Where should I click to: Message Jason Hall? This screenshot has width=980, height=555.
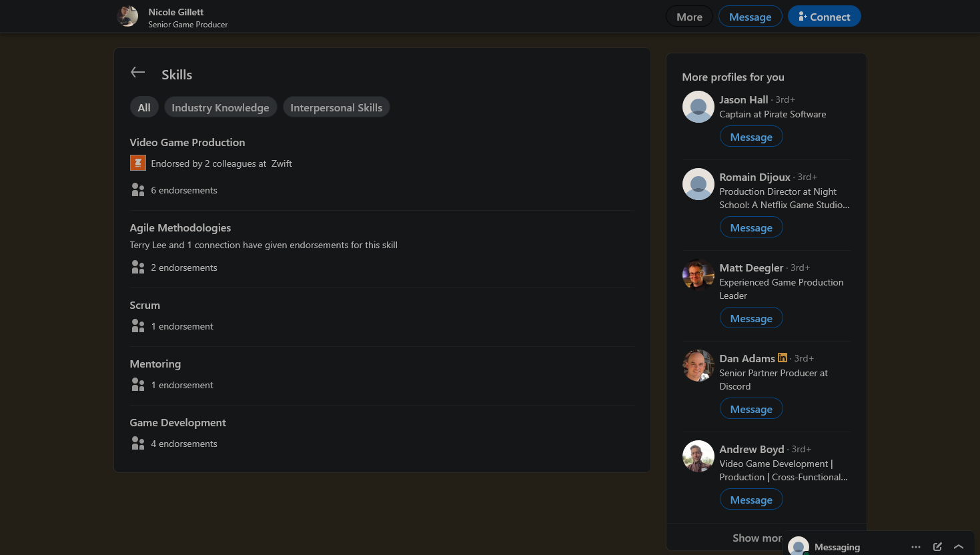751,137
